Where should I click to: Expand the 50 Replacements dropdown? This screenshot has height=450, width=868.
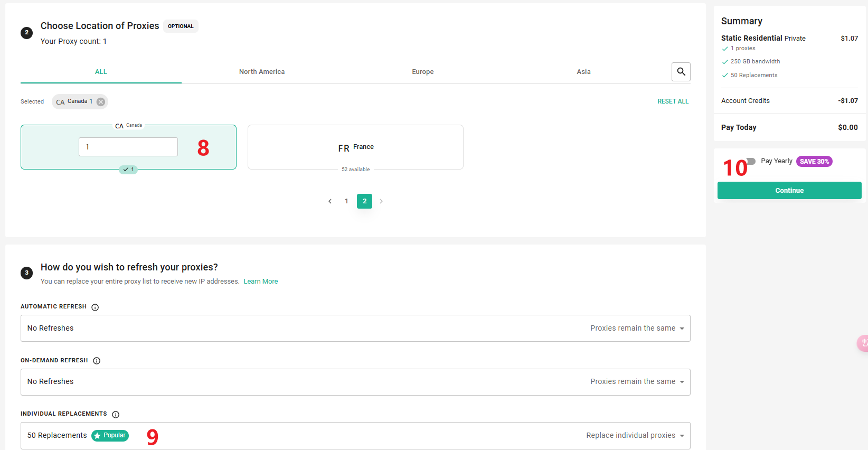point(355,436)
